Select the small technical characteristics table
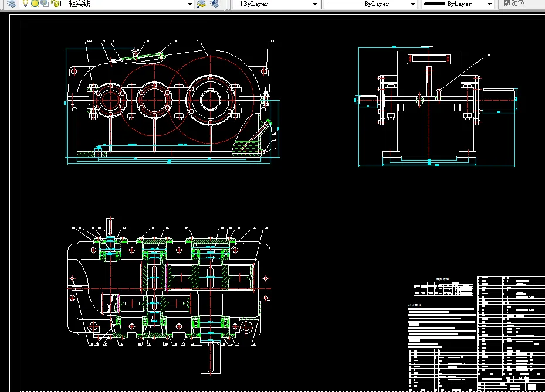The image size is (545, 392). point(443,288)
